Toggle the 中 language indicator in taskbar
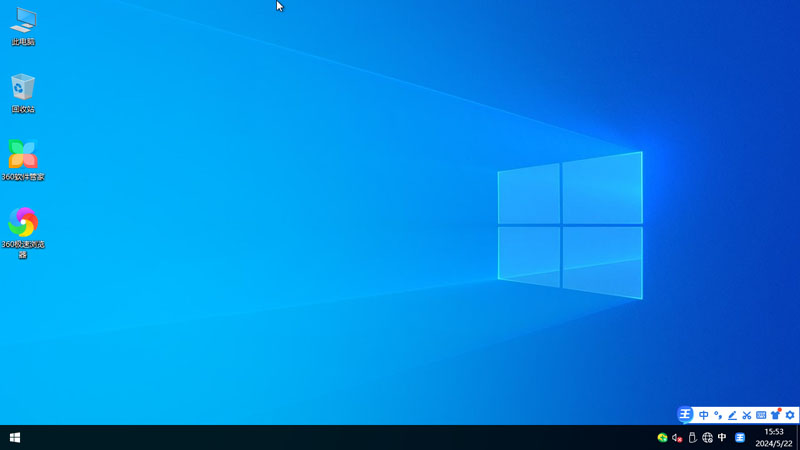800x450 pixels. [722, 438]
